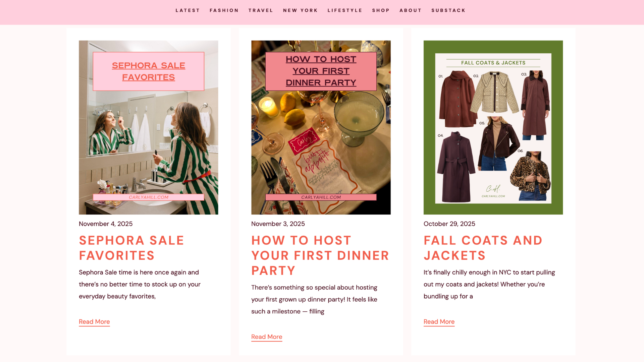Click the excerpt starting 'Sephora Sale time is here'
Viewport: 644px width, 362px height.
[x=140, y=284]
